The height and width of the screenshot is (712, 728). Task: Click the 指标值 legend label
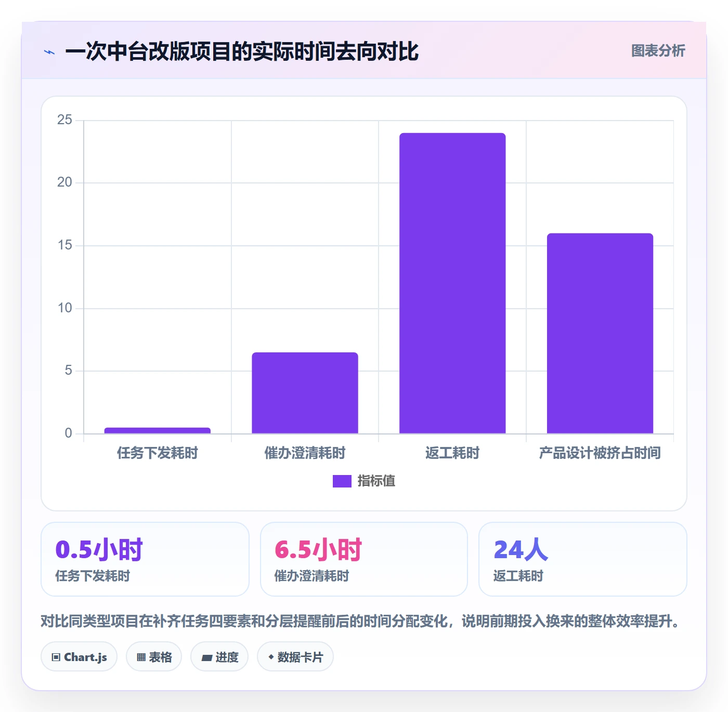376,481
